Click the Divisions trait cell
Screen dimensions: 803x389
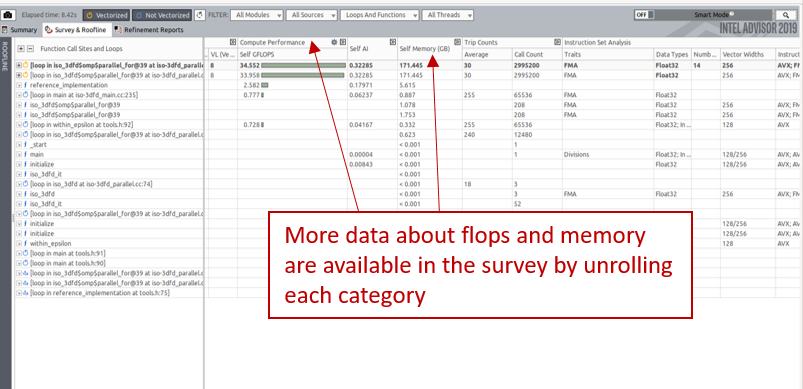pyautogui.click(x=576, y=154)
